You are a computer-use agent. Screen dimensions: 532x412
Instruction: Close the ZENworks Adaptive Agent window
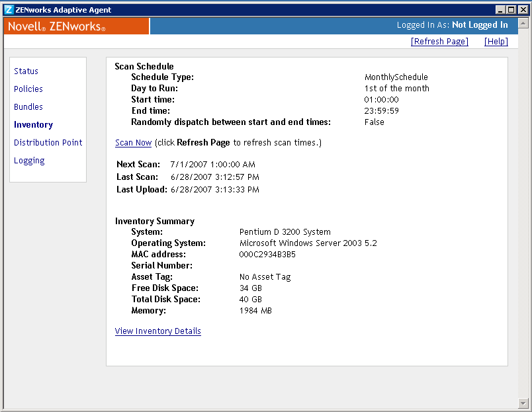(523, 10)
